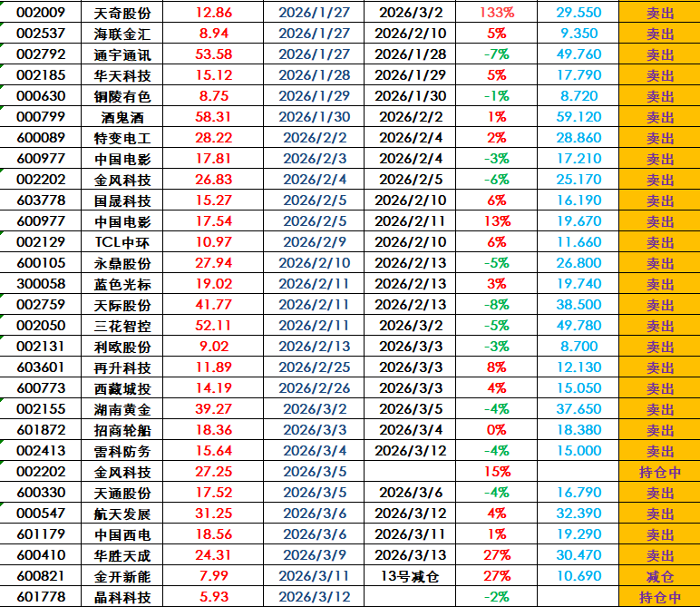Select the 卖出 status in 海联金汇 row
The height and width of the screenshot is (607, 700).
click(660, 34)
